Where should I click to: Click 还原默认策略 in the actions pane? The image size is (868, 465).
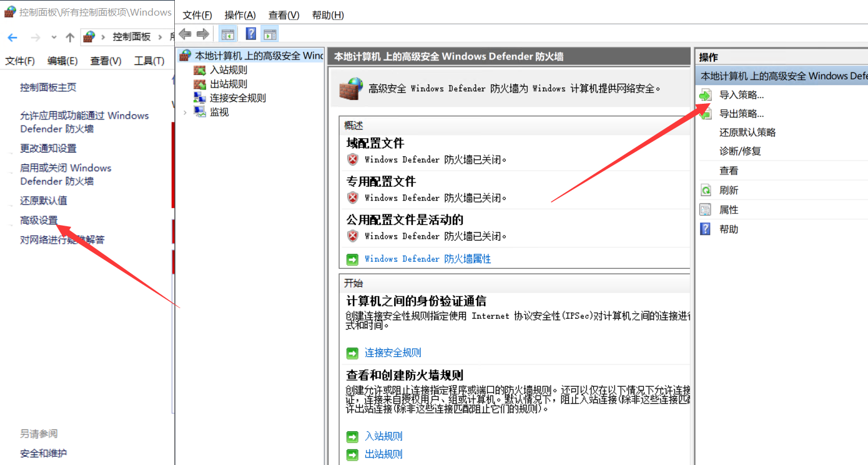point(747,132)
